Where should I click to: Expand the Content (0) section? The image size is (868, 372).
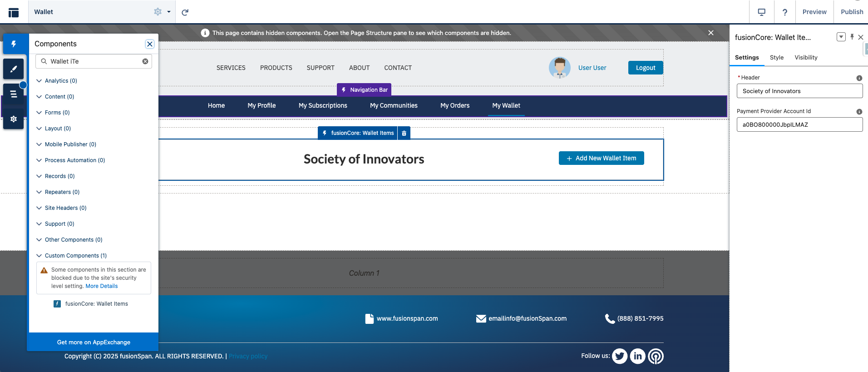pos(55,97)
